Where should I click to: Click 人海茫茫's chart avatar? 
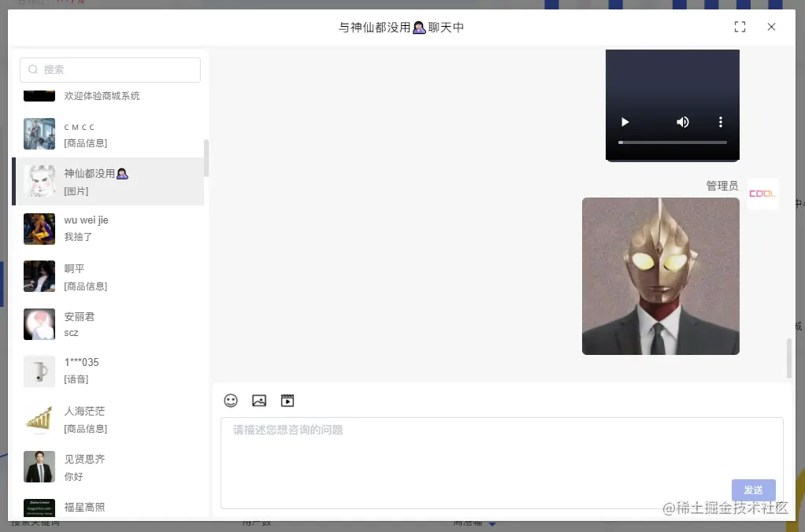pyautogui.click(x=39, y=419)
